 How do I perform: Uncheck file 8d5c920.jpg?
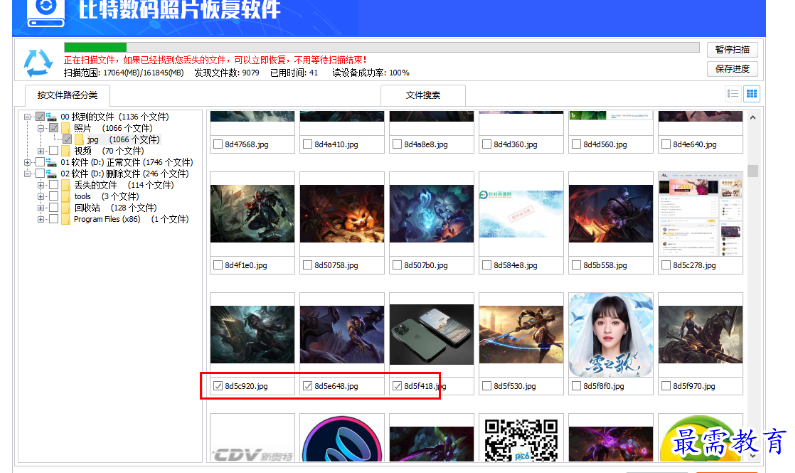(x=218, y=386)
